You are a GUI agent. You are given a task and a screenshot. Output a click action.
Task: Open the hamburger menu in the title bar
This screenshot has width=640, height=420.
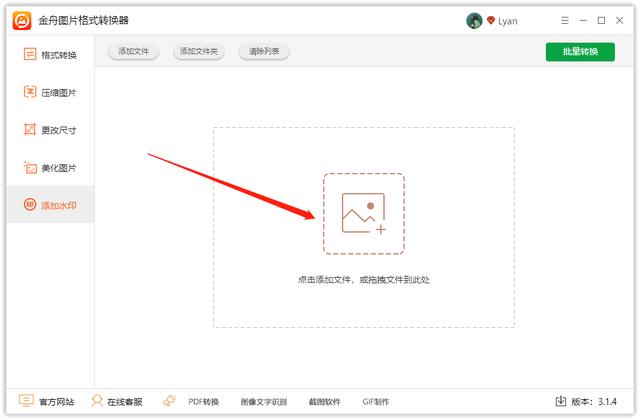point(565,20)
